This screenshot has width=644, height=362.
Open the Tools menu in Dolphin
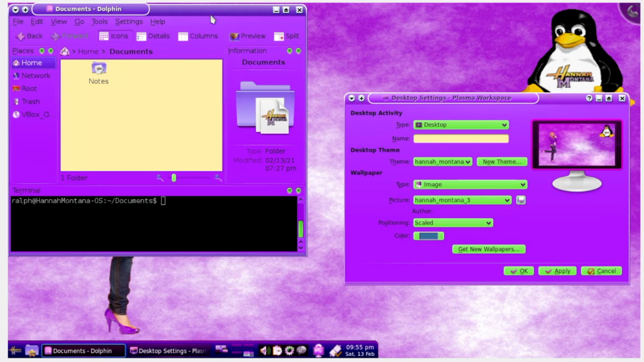click(x=99, y=22)
